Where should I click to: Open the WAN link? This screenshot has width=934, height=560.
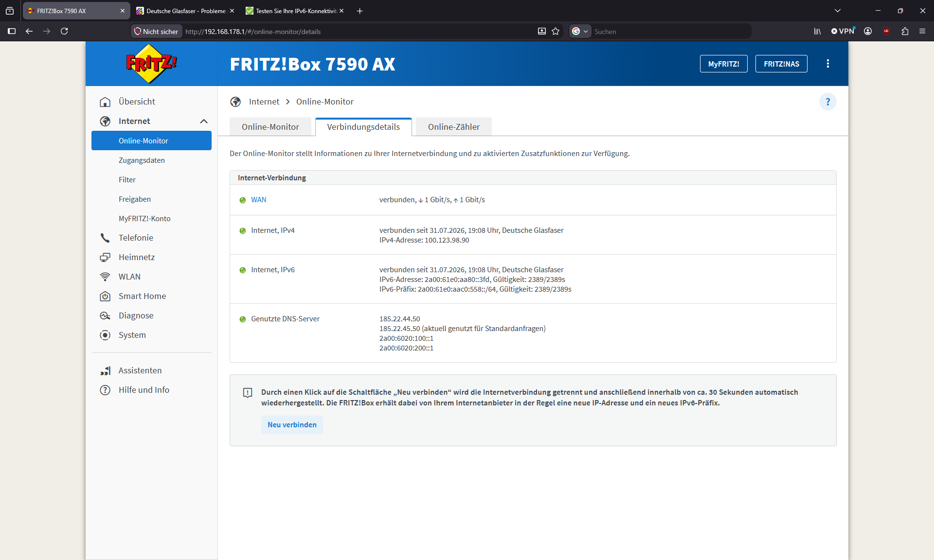tap(259, 200)
